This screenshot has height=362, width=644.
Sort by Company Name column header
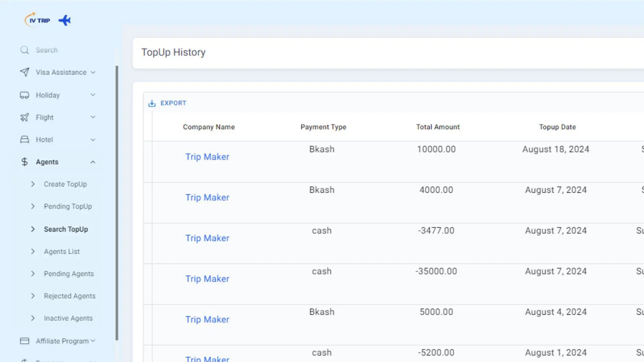209,127
